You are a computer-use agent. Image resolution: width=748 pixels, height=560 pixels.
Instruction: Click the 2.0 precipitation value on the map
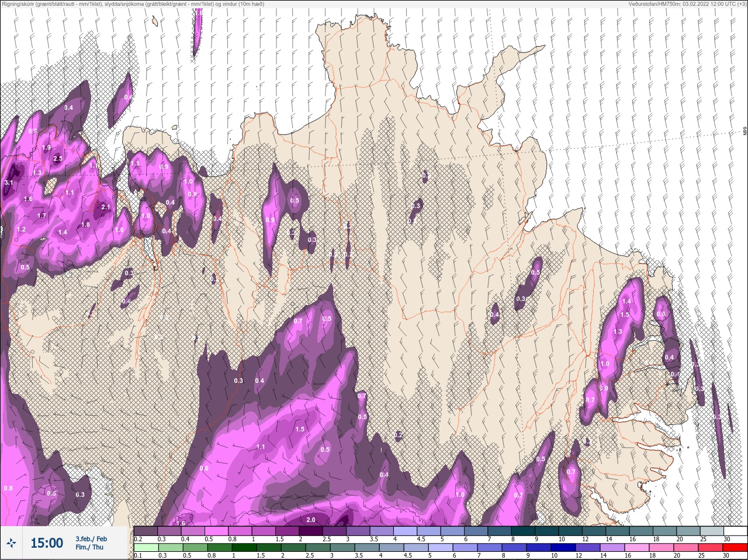pos(311,520)
